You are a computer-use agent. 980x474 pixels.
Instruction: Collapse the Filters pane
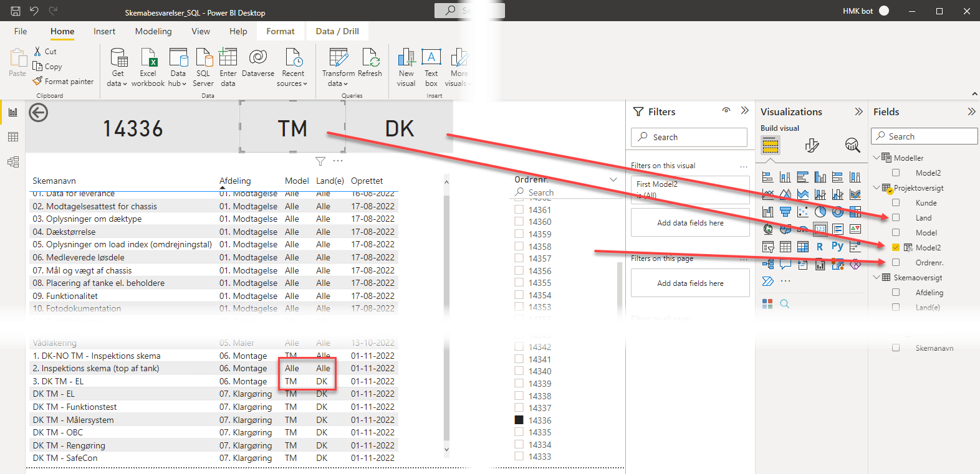(x=744, y=111)
